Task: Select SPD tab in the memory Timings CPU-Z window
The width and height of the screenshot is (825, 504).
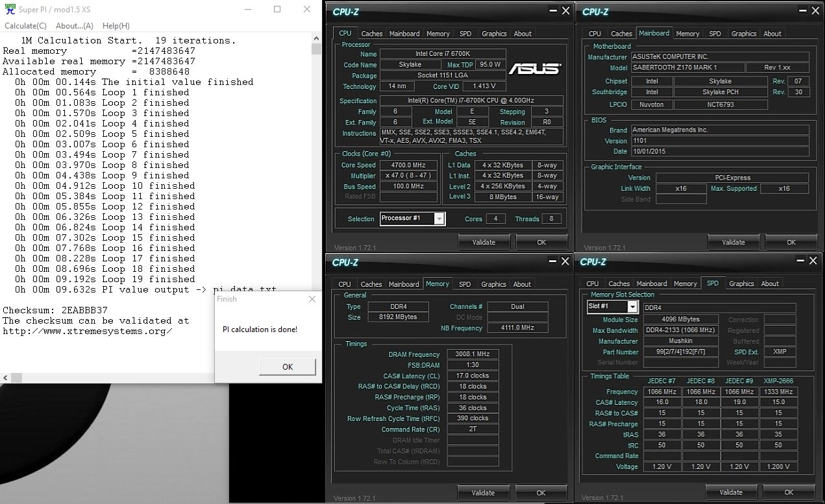Action: click(465, 284)
